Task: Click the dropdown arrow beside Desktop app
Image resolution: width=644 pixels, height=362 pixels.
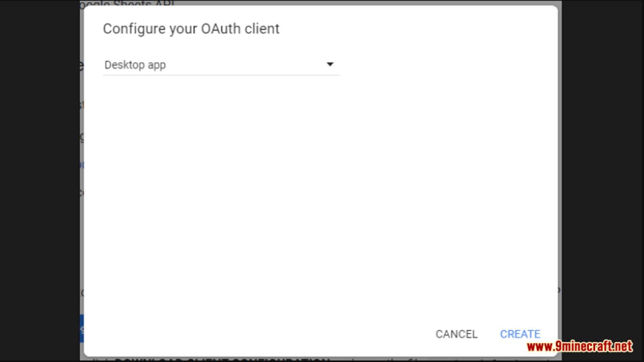Action: coord(330,64)
